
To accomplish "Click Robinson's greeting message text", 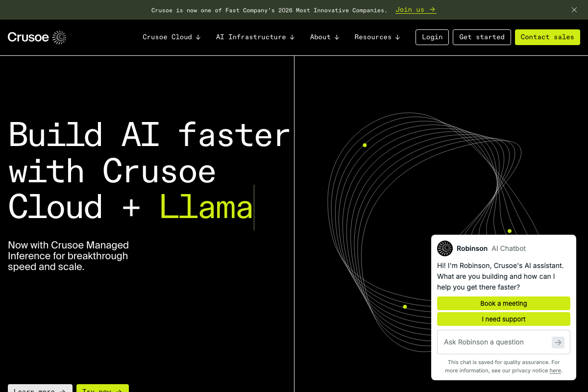I will pyautogui.click(x=500, y=276).
